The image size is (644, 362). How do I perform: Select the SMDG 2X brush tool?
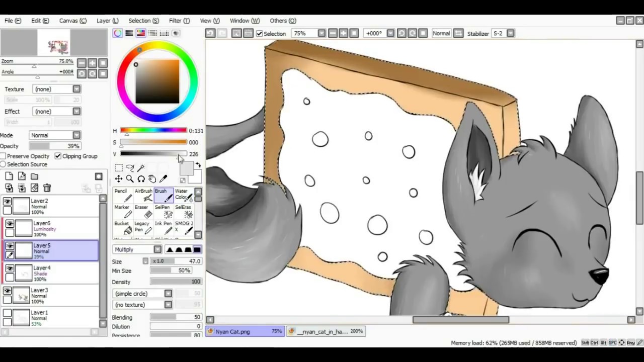tap(183, 228)
